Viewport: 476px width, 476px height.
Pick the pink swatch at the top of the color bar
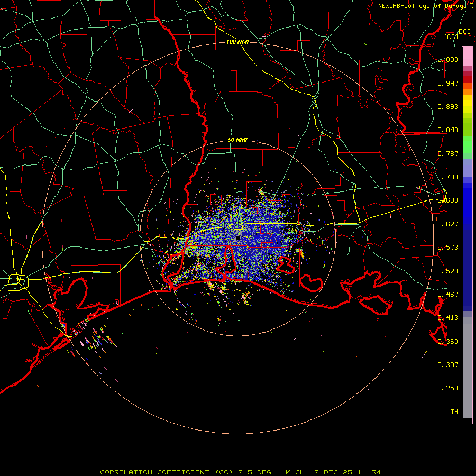coord(467,56)
